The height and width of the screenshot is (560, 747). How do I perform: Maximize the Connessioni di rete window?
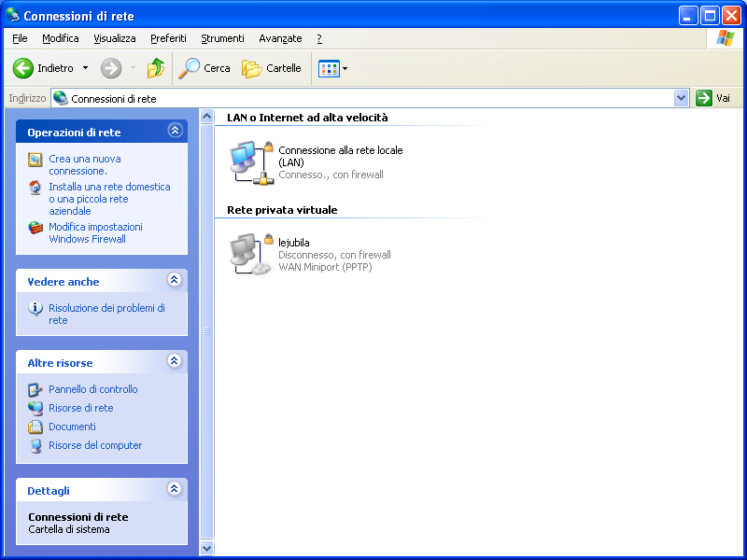click(x=710, y=16)
